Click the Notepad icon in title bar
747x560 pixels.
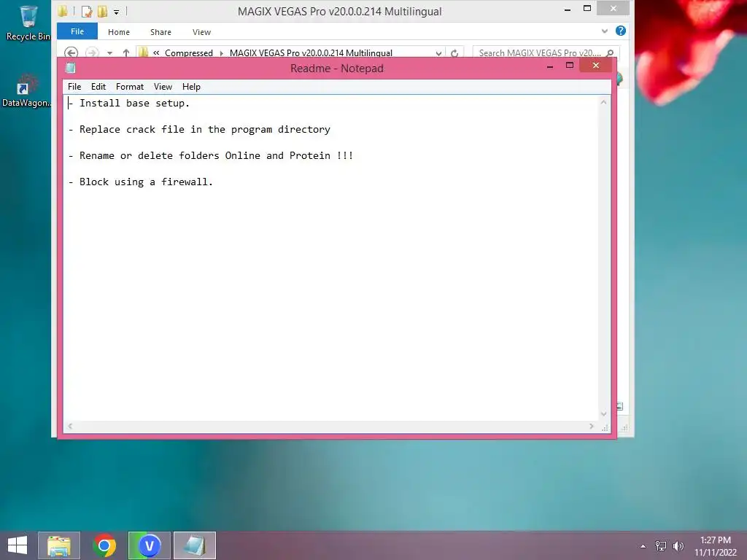pos(71,68)
